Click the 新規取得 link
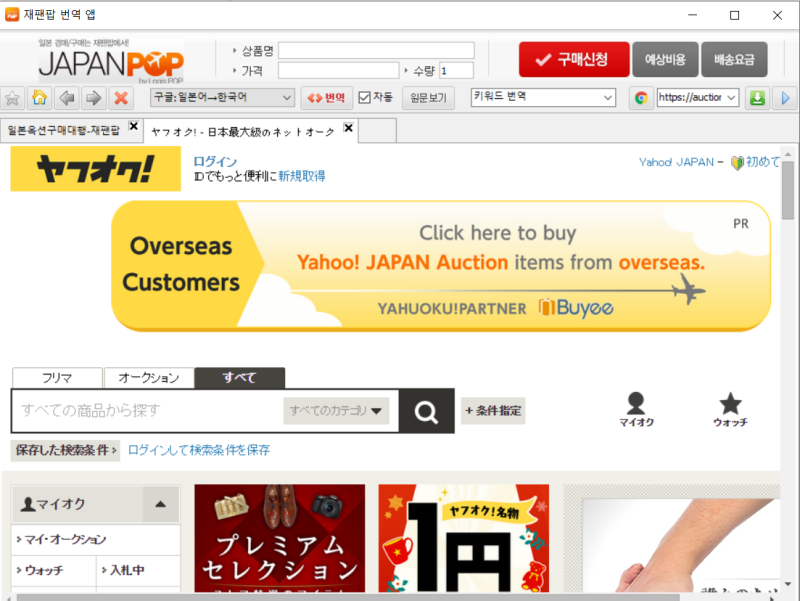The width and height of the screenshot is (800, 601). click(302, 177)
